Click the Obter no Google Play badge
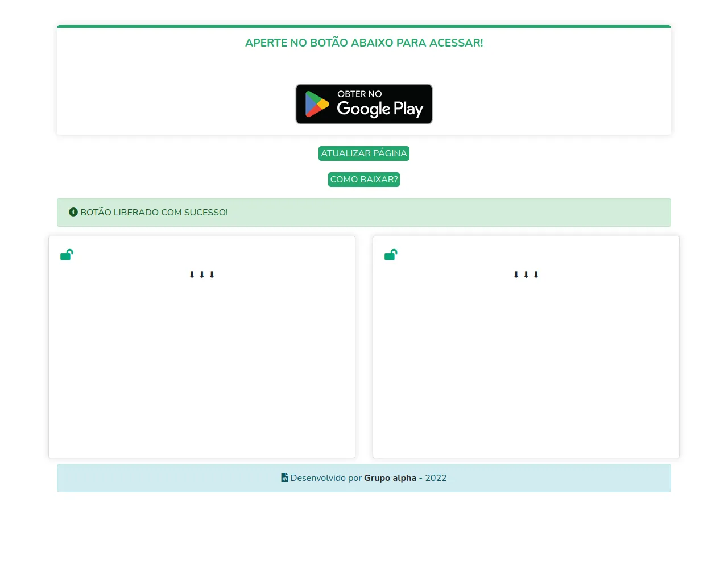The width and height of the screenshot is (728, 582). (x=363, y=104)
